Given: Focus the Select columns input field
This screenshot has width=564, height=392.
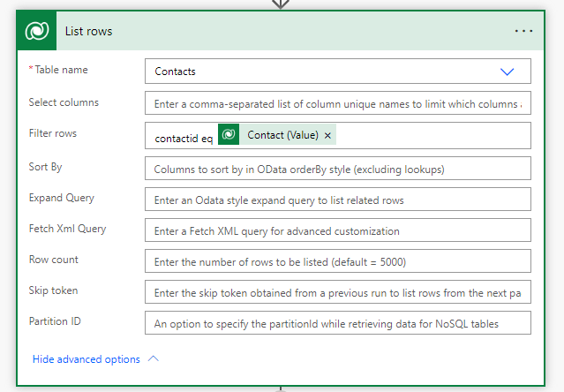Looking at the screenshot, I should (337, 103).
